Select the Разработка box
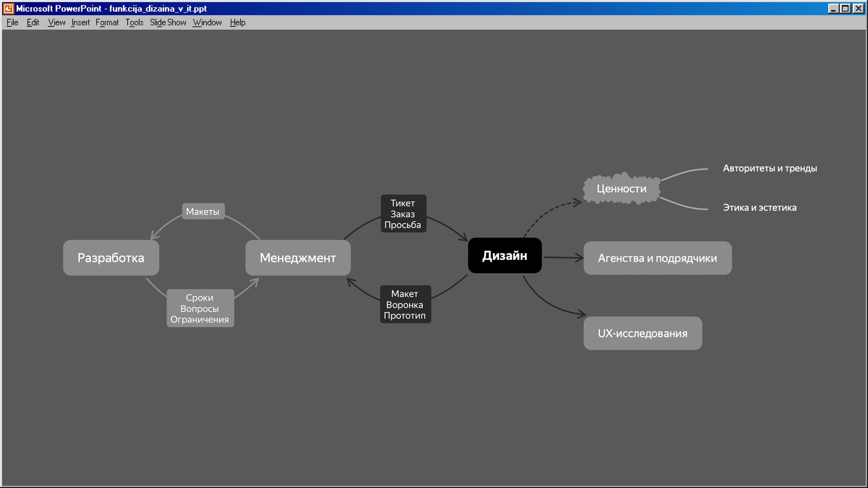 pos(111,258)
